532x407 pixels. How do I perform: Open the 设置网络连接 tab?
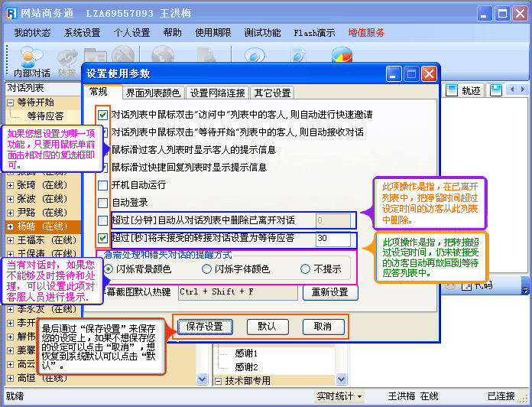coord(218,93)
